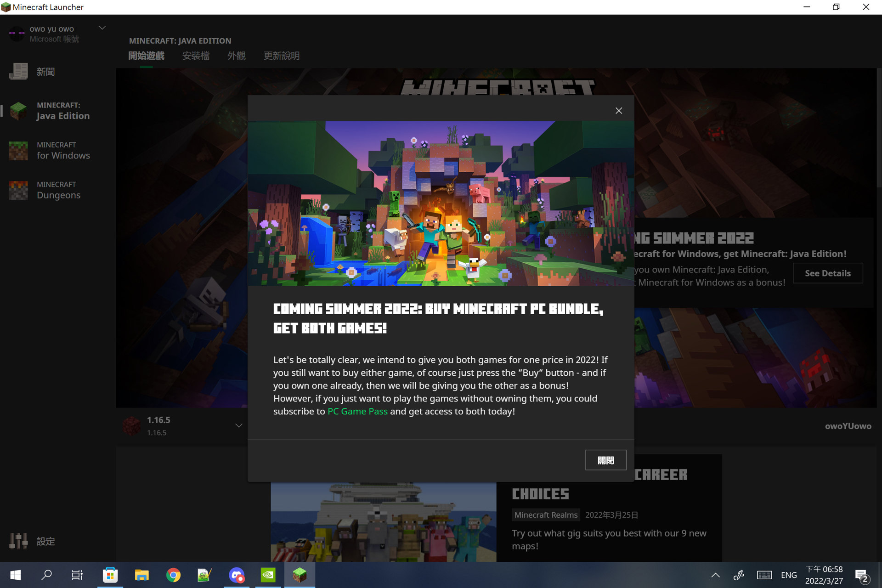The width and height of the screenshot is (882, 588).
Task: Switch to 更新說明 tab
Action: pyautogui.click(x=281, y=56)
